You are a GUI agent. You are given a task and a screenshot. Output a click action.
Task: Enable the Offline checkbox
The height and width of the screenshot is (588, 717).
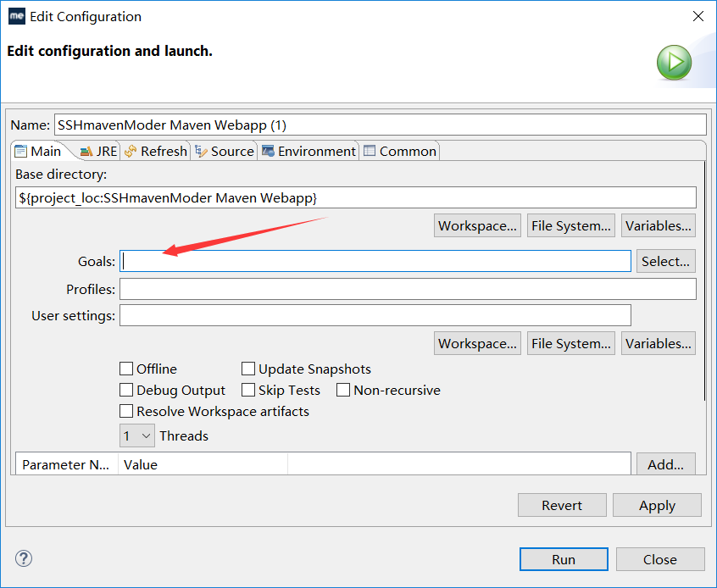click(x=126, y=369)
